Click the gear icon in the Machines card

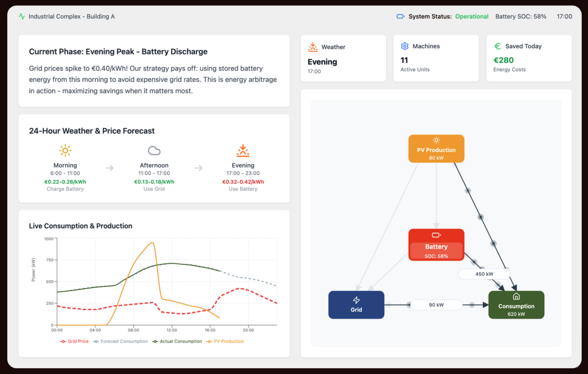(405, 46)
